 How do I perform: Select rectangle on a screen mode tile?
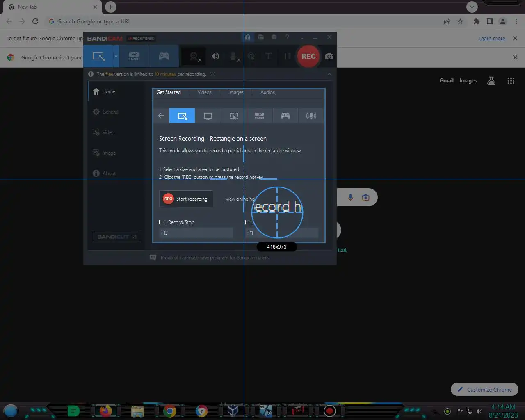click(182, 116)
